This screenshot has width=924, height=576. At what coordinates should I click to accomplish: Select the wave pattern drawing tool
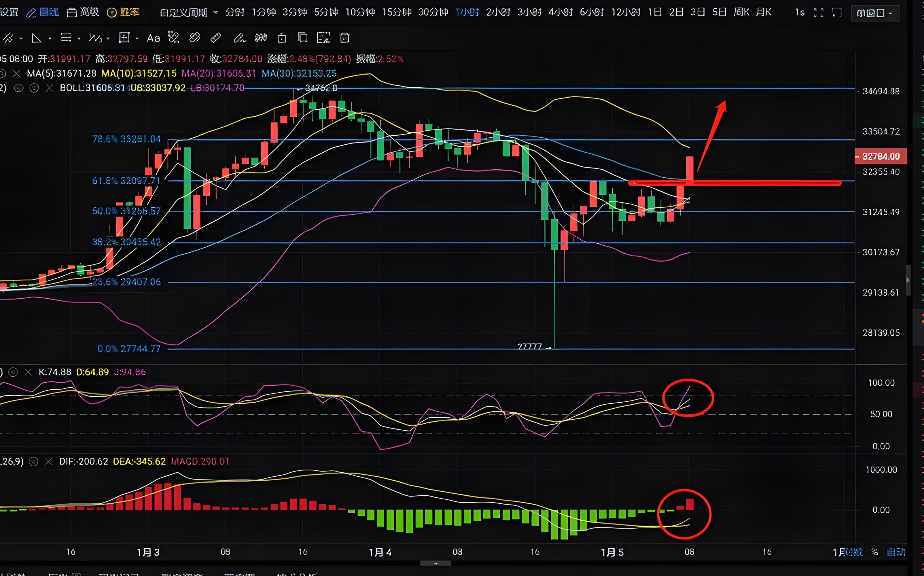(x=95, y=38)
